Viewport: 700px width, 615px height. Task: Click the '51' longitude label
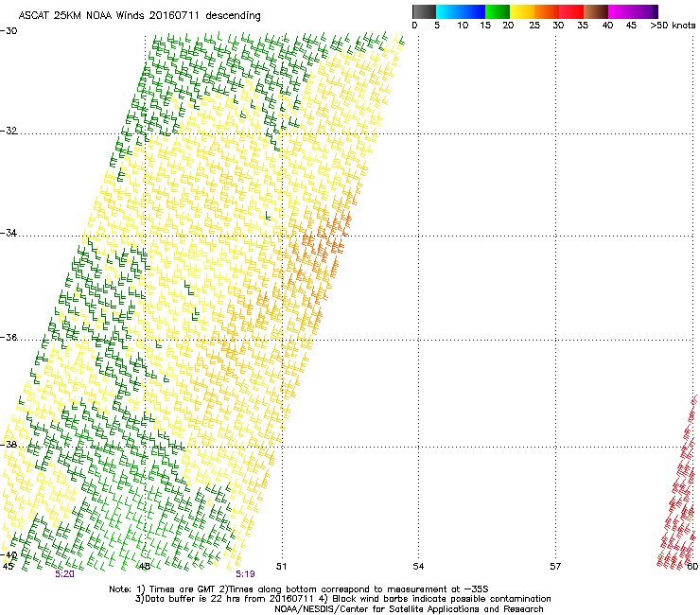click(281, 567)
